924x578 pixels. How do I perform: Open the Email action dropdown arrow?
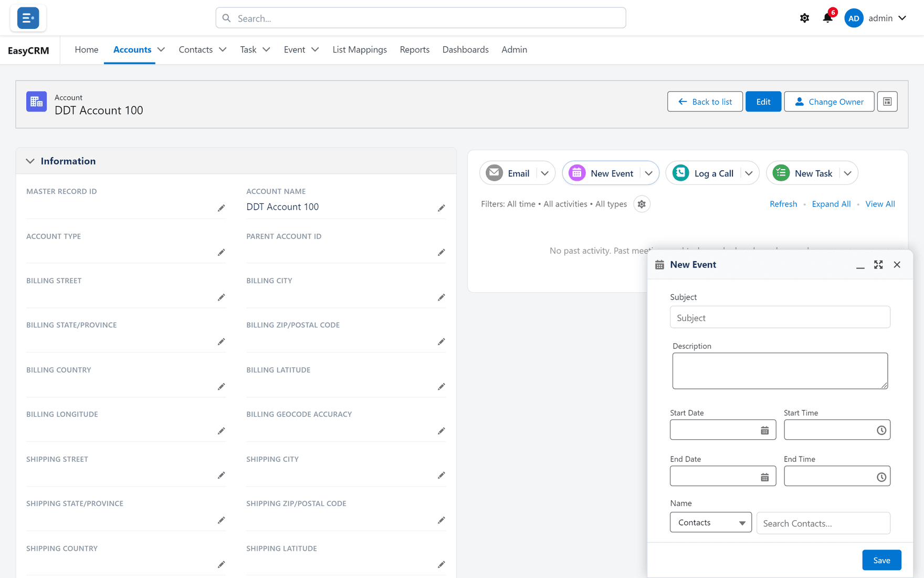tap(545, 173)
